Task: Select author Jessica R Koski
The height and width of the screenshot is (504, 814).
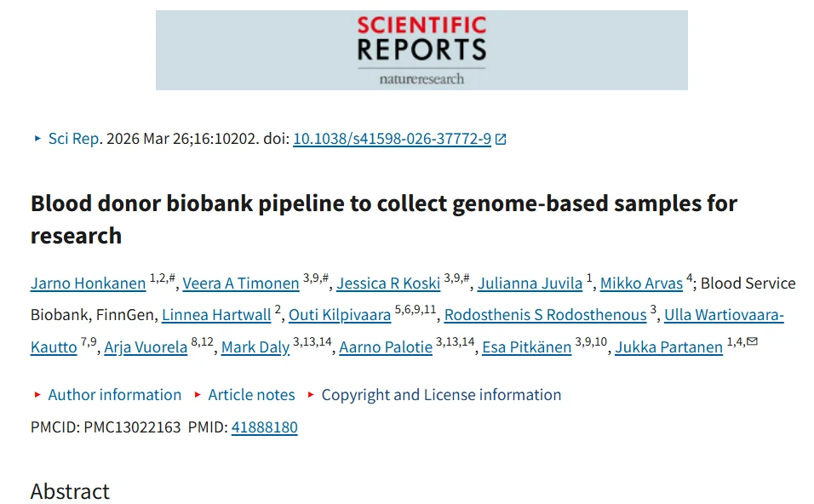Action: pyautogui.click(x=388, y=283)
